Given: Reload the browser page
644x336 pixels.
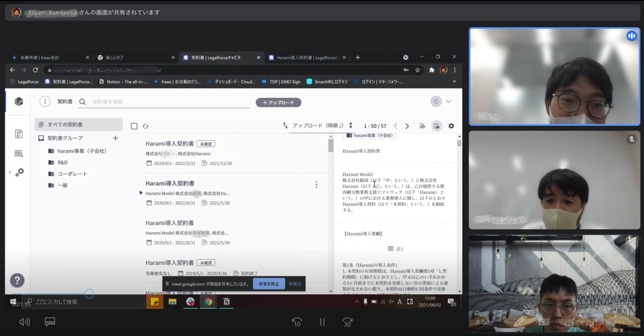Looking at the screenshot, I should pos(35,70).
